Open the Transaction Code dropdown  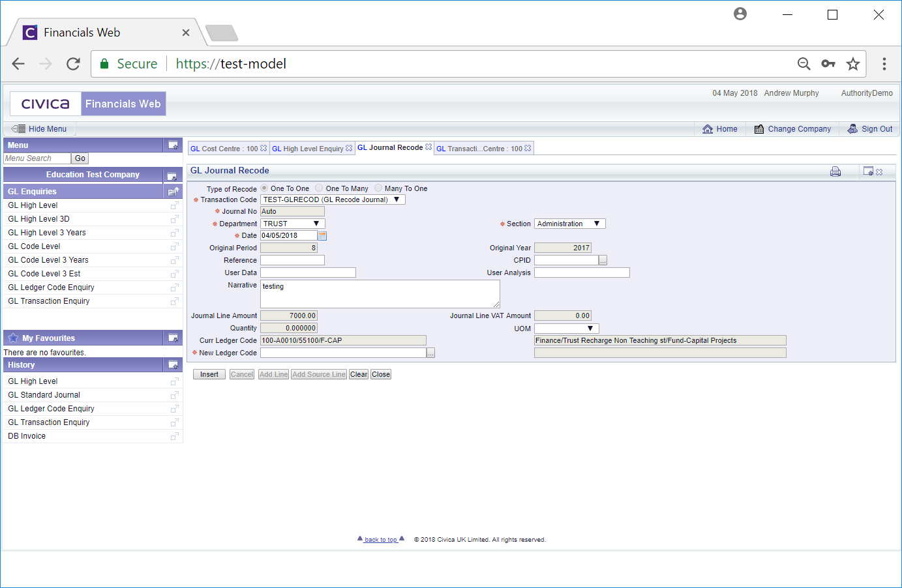333,199
